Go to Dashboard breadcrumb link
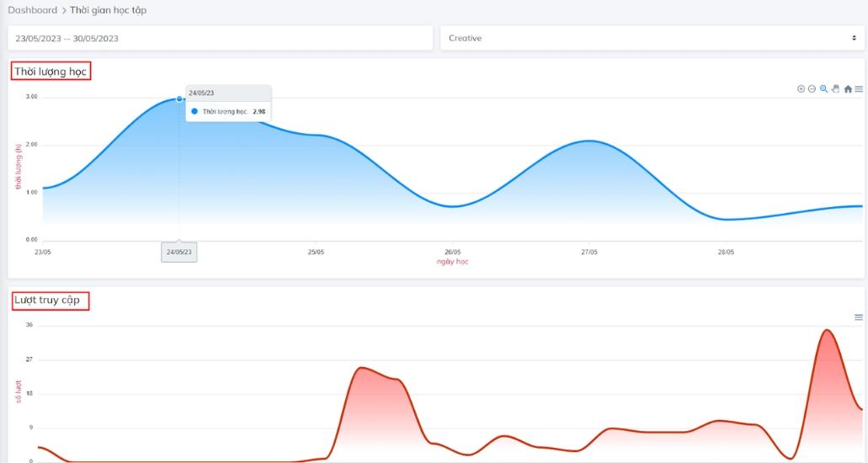Viewport: 868px width, 463px height. [x=32, y=10]
